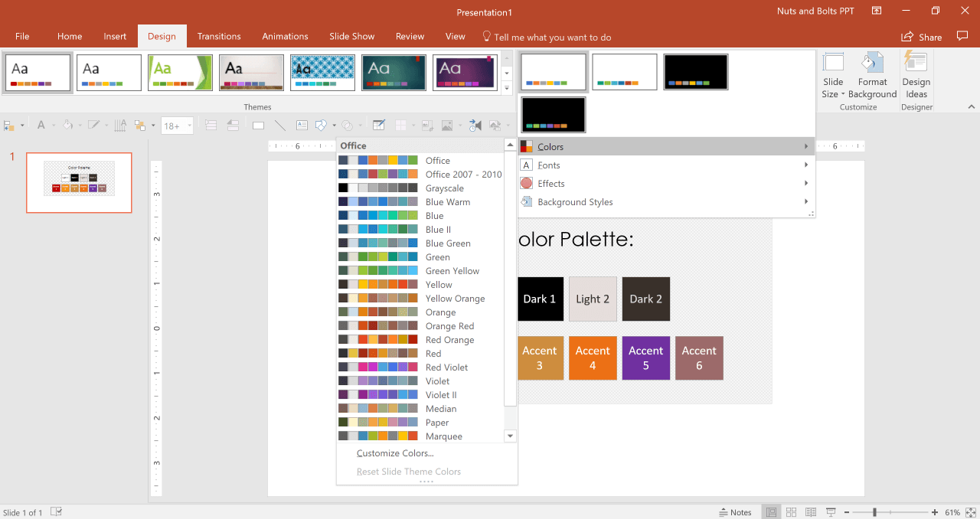
Task: Click the lightbulb Tell me icon
Action: pos(486,36)
